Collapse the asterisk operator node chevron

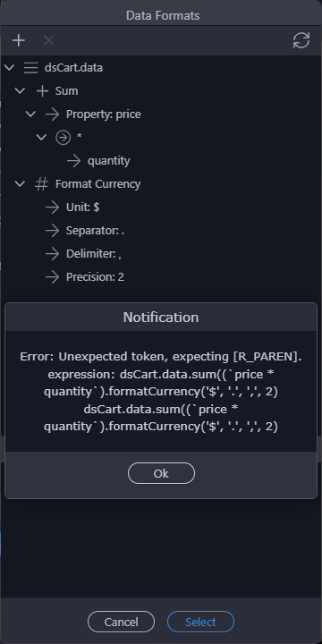pyautogui.click(x=41, y=138)
